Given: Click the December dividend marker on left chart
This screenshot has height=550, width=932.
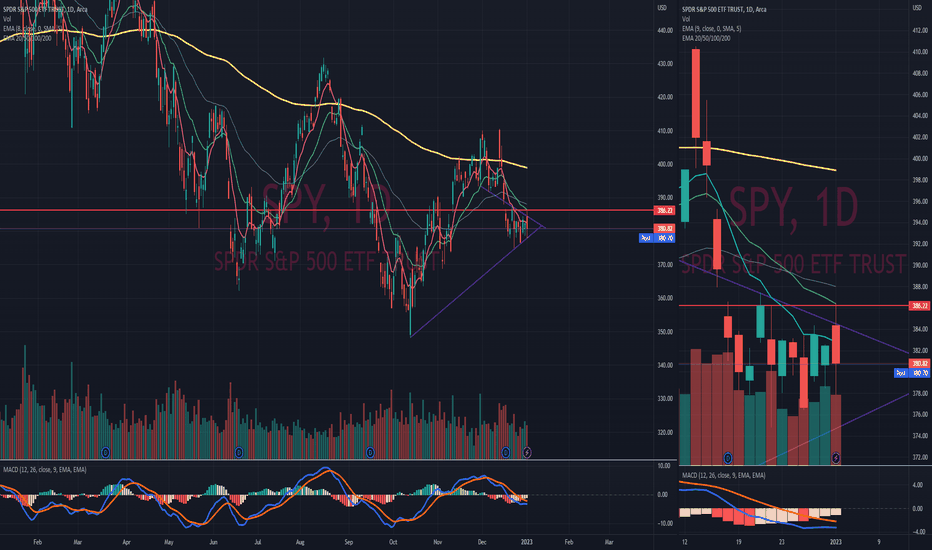Looking at the screenshot, I should 505,452.
